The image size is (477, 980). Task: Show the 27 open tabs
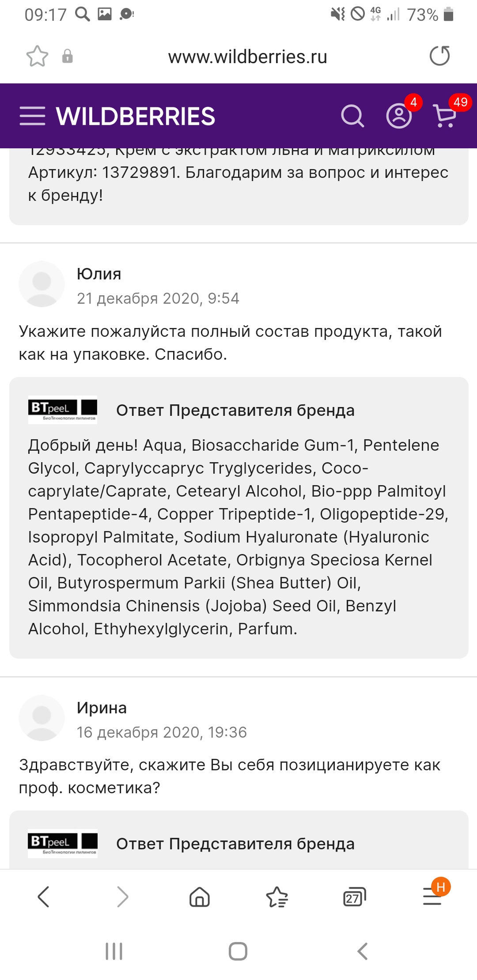[354, 897]
